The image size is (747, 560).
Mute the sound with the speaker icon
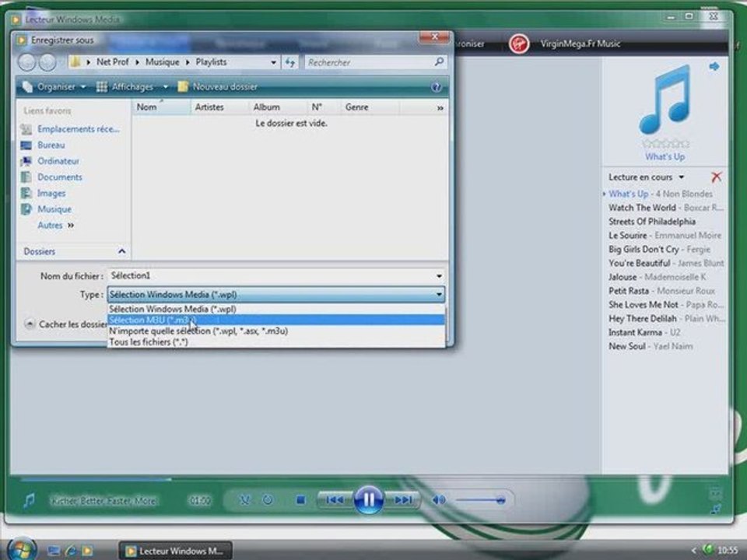439,499
